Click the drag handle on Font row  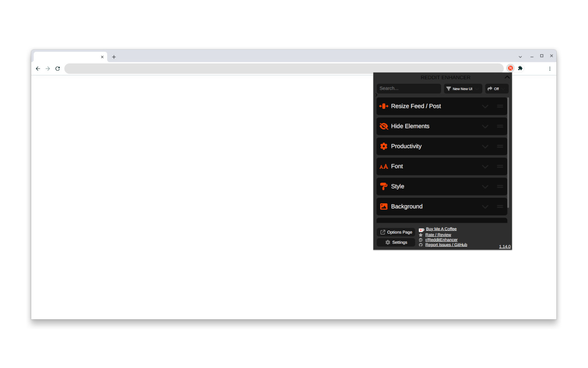(500, 167)
